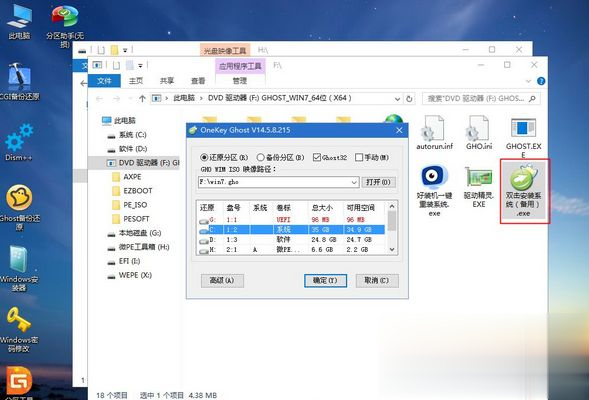589x400 pixels.
Task: Open explorer help question-mark icon
Action: (541, 81)
